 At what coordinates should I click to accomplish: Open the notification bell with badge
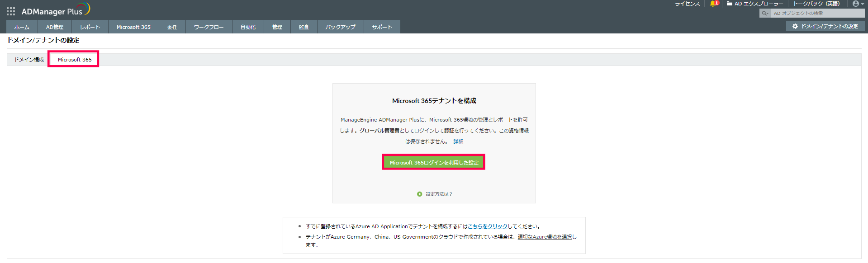[x=714, y=4]
